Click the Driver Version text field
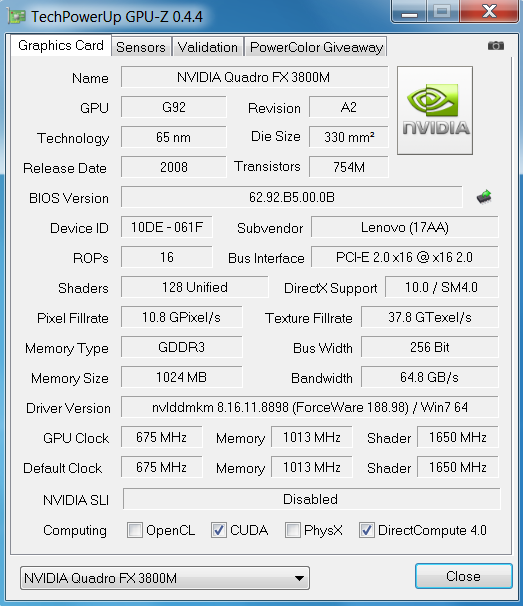Viewport: 523px width, 606px height. (310, 407)
